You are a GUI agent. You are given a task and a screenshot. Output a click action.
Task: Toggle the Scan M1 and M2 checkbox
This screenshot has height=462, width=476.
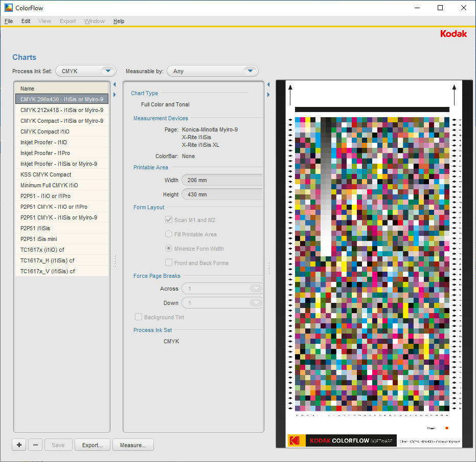tap(169, 220)
